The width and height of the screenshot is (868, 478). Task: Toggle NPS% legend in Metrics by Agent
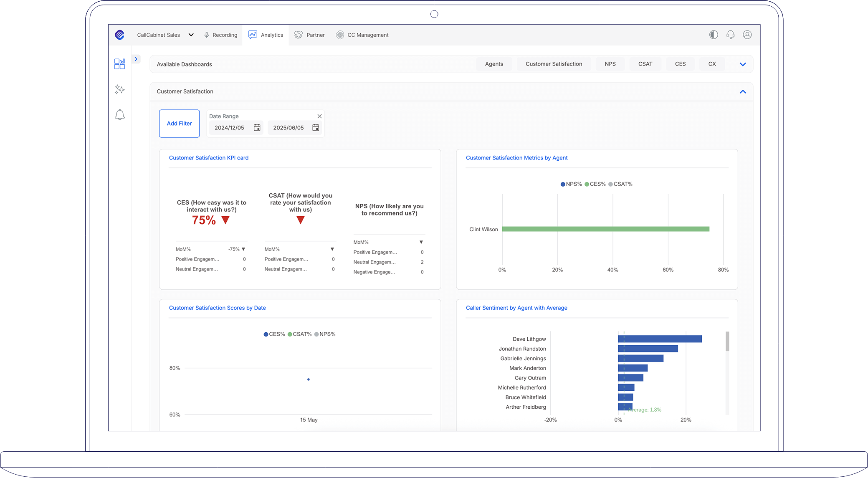571,184
